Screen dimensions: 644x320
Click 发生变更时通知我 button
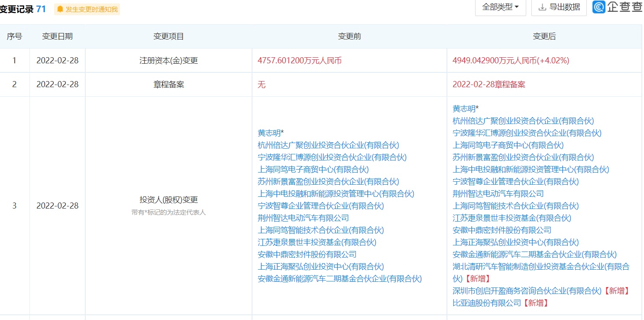tap(87, 9)
